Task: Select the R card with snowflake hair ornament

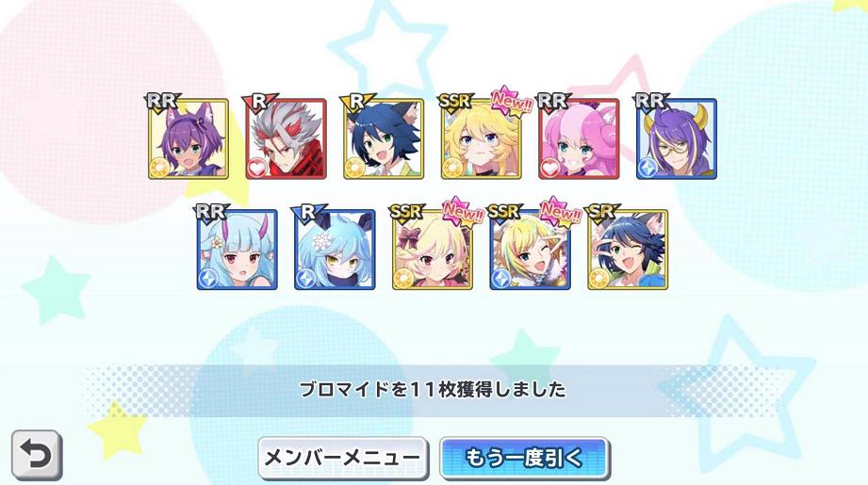Action: [x=335, y=250]
